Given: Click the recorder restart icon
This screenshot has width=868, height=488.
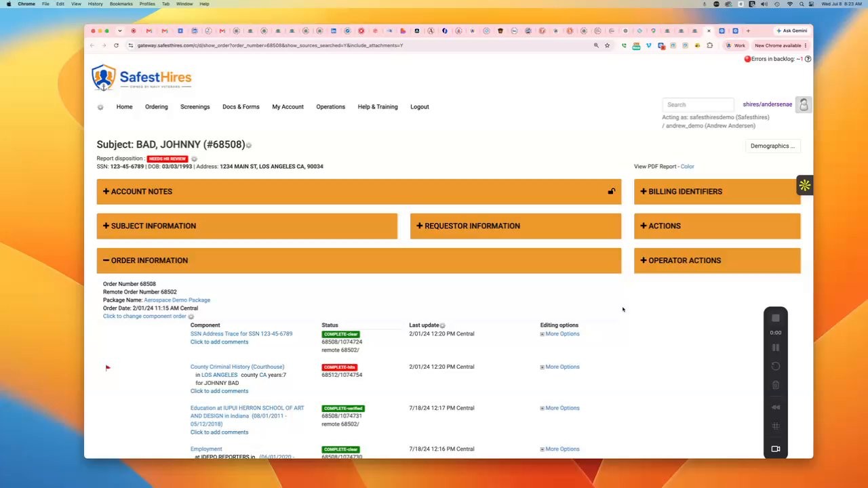Looking at the screenshot, I should tap(776, 367).
